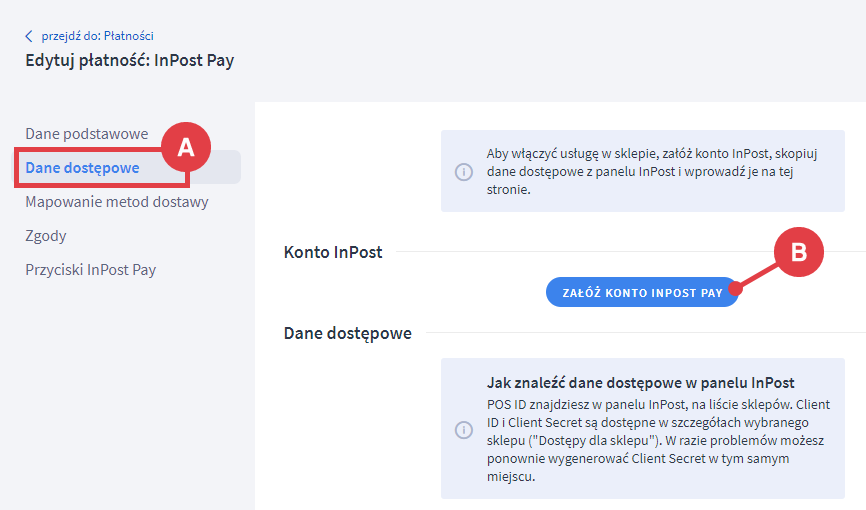Click info icon beside the POS ID instructions
The width and height of the screenshot is (866, 510).
tap(463, 429)
